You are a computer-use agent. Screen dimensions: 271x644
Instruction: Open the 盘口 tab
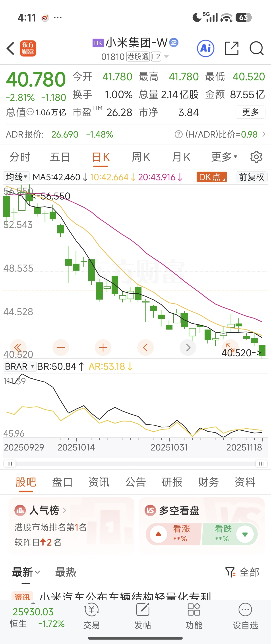tap(62, 482)
